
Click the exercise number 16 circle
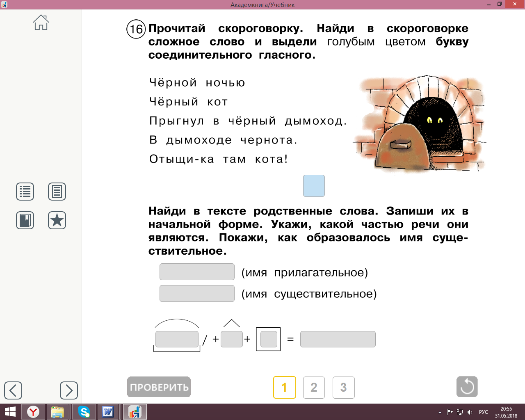point(136,29)
